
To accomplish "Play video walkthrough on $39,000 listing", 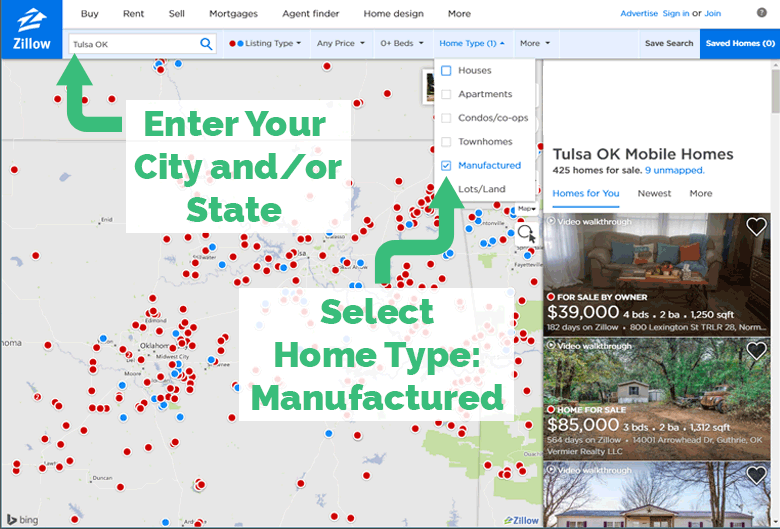I will click(x=589, y=221).
